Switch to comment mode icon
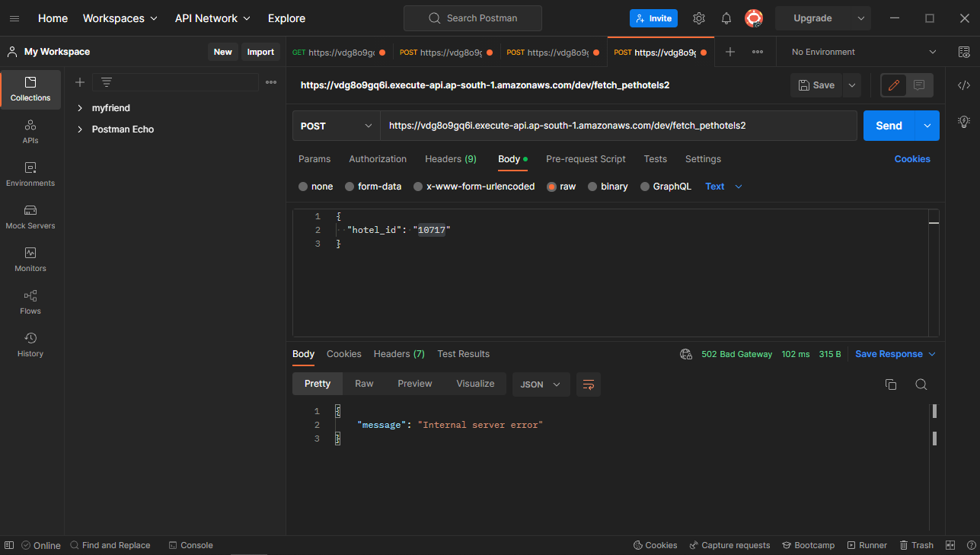980x555 pixels. click(919, 85)
